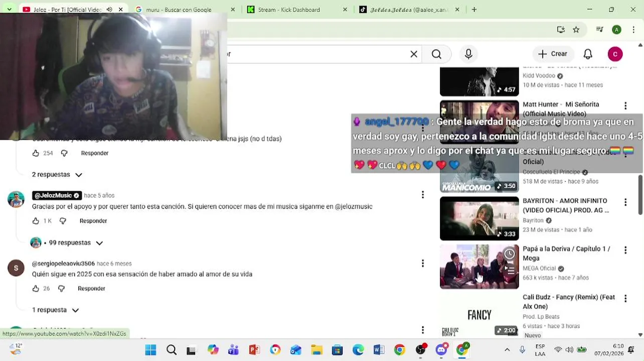Reply to the 254-likes comment via Responder
Viewport: 644px width, 361px height.
point(95,153)
